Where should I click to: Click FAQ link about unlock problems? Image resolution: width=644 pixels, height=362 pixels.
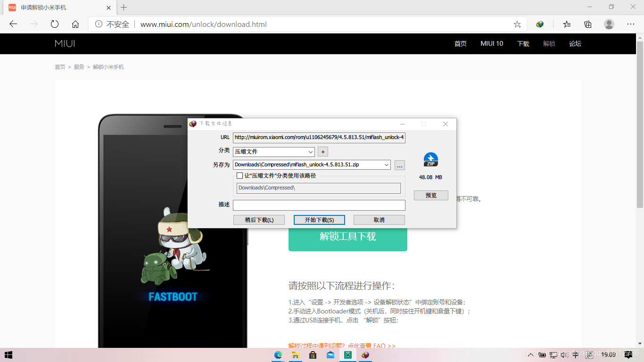pos(342,346)
